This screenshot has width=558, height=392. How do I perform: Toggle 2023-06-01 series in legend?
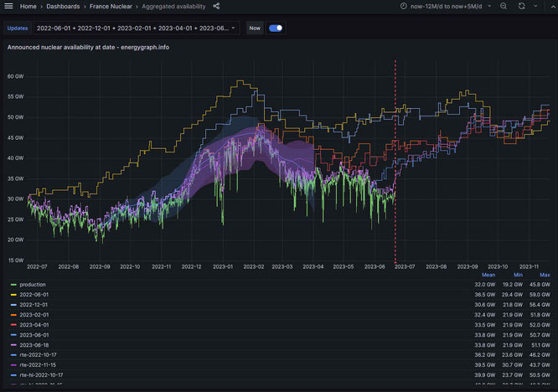coord(34,335)
